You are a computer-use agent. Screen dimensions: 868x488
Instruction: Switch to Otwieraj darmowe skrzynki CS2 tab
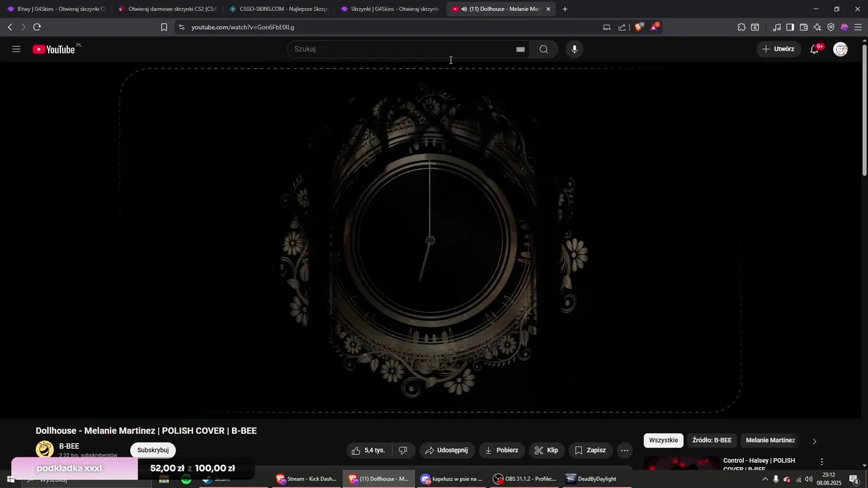[x=167, y=9]
